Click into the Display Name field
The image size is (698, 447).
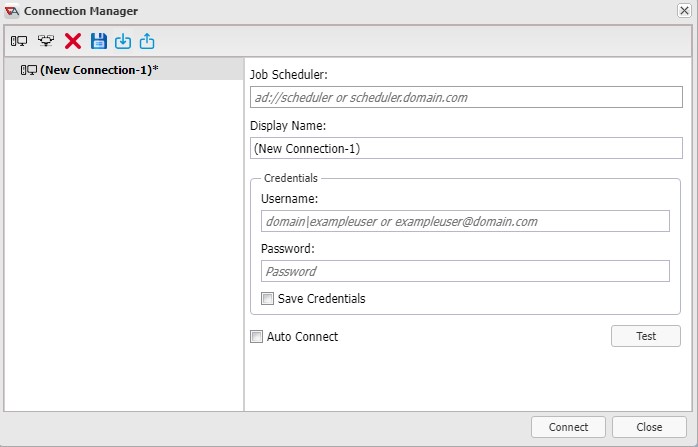point(466,148)
